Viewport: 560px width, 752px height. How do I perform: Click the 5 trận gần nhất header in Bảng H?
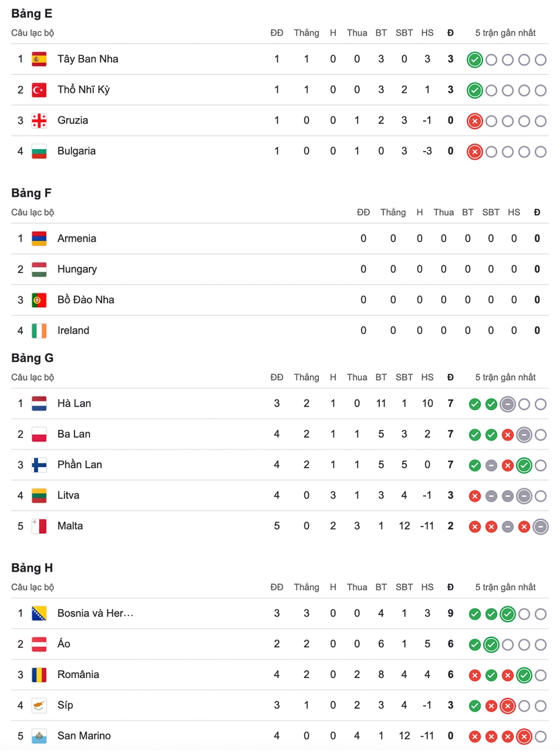pos(505,587)
